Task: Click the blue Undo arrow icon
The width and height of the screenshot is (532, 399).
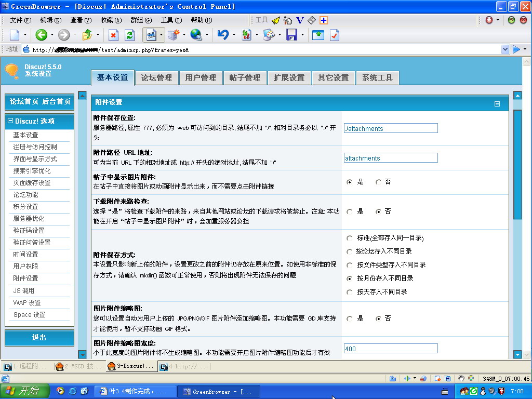Action: pyautogui.click(x=223, y=35)
